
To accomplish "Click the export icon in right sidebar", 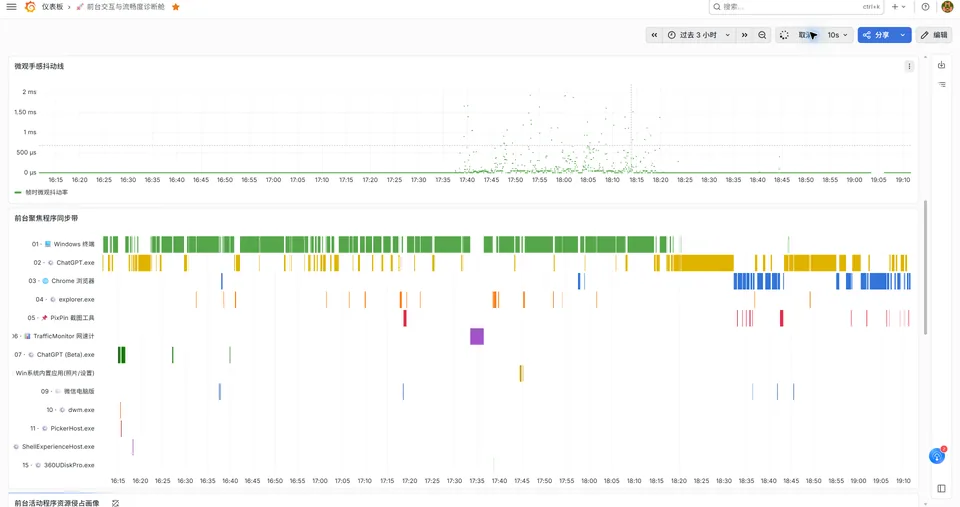I will pyautogui.click(x=942, y=66).
